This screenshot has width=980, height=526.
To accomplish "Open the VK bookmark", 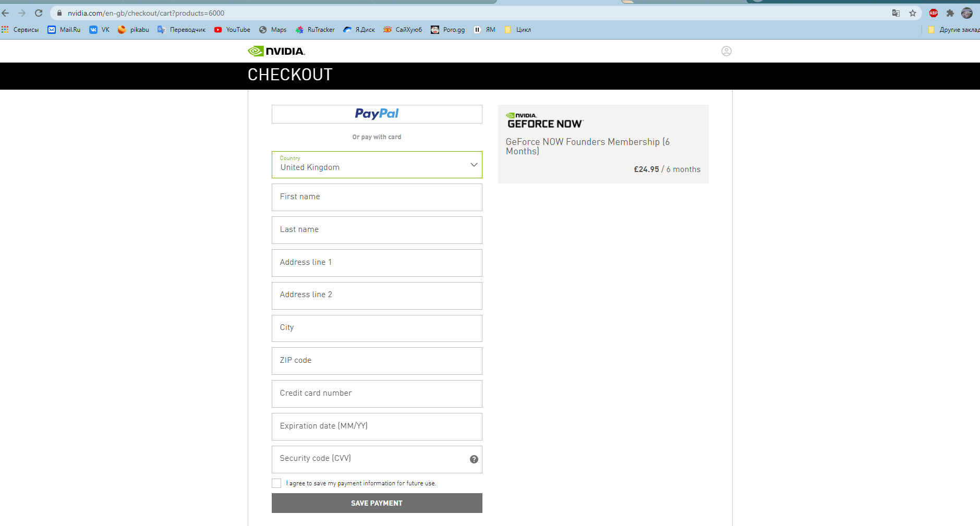I will 100,30.
